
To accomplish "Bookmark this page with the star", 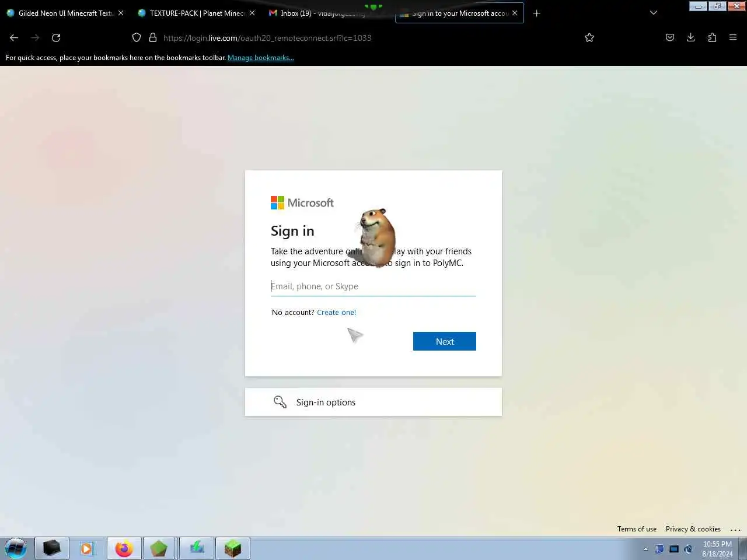I will pyautogui.click(x=589, y=38).
